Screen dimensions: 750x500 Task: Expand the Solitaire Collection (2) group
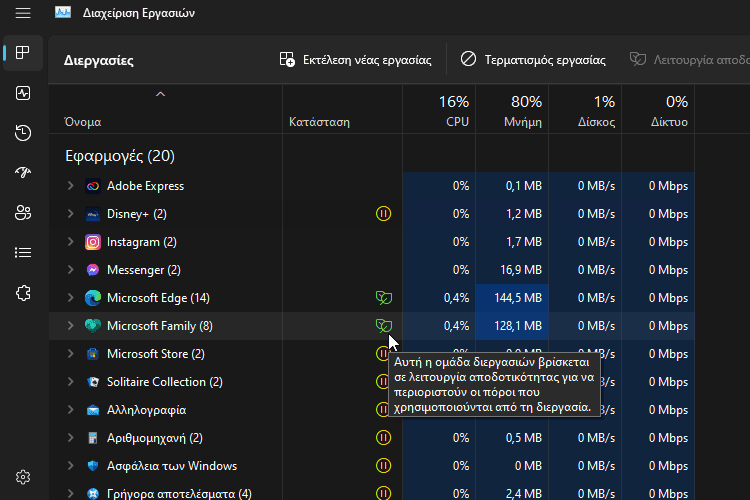70,382
